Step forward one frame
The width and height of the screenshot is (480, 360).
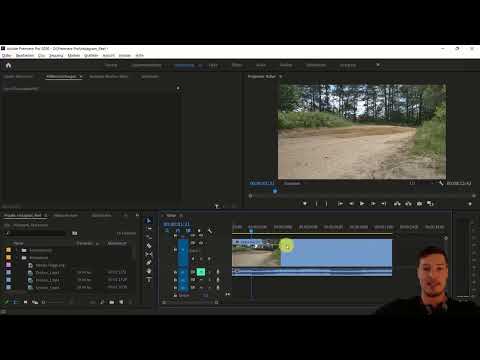pyautogui.click(x=373, y=203)
